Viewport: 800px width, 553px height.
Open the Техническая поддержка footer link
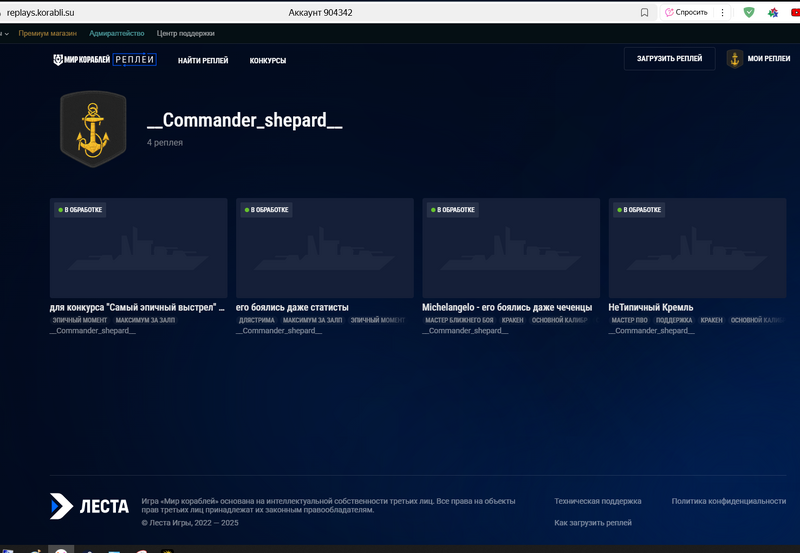point(598,501)
